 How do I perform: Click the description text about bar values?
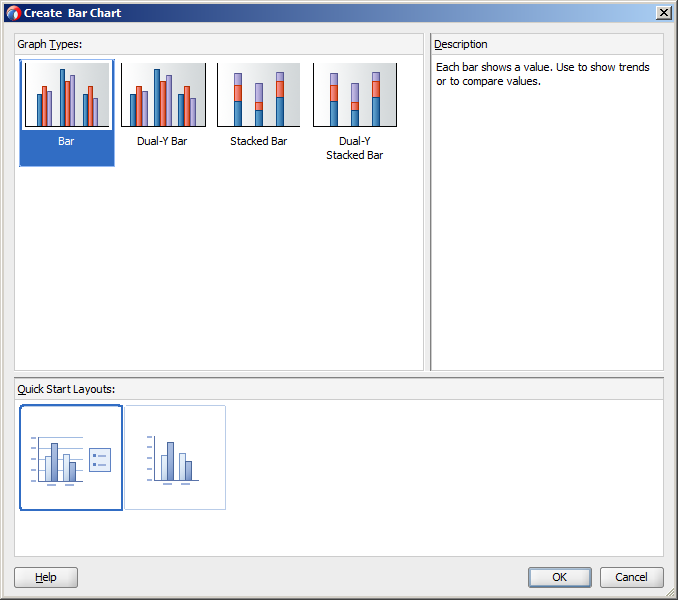(x=543, y=74)
